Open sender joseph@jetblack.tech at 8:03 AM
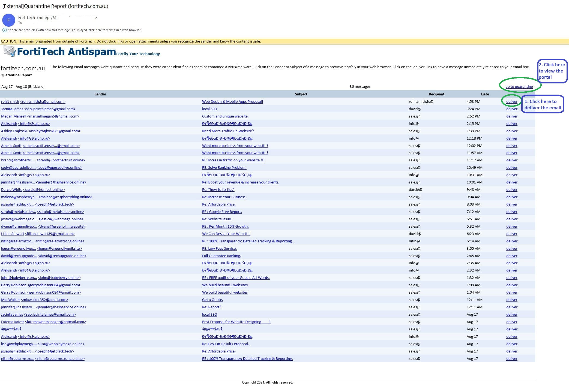The height and width of the screenshot is (392, 569). coord(37,204)
